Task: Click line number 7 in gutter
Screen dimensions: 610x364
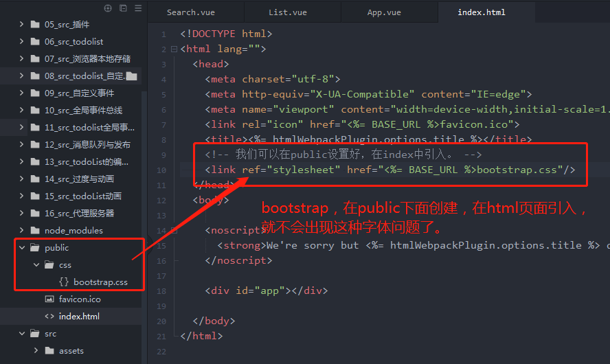Action: [x=163, y=125]
